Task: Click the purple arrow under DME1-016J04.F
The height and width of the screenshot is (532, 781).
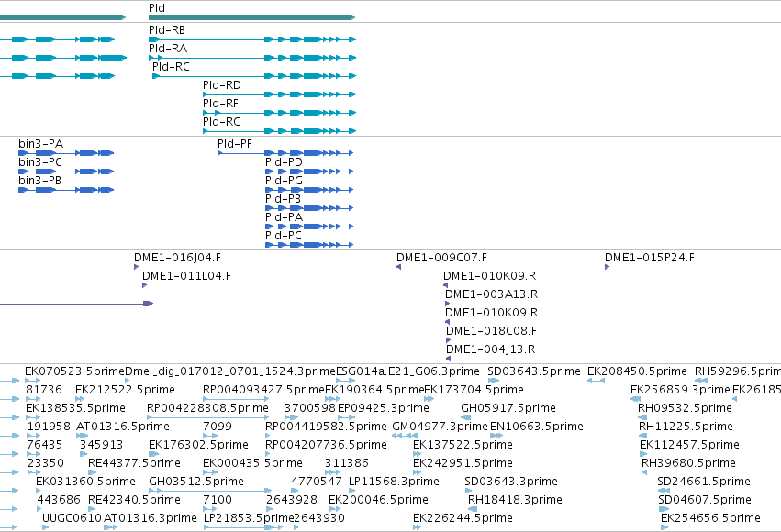Action: [x=136, y=267]
